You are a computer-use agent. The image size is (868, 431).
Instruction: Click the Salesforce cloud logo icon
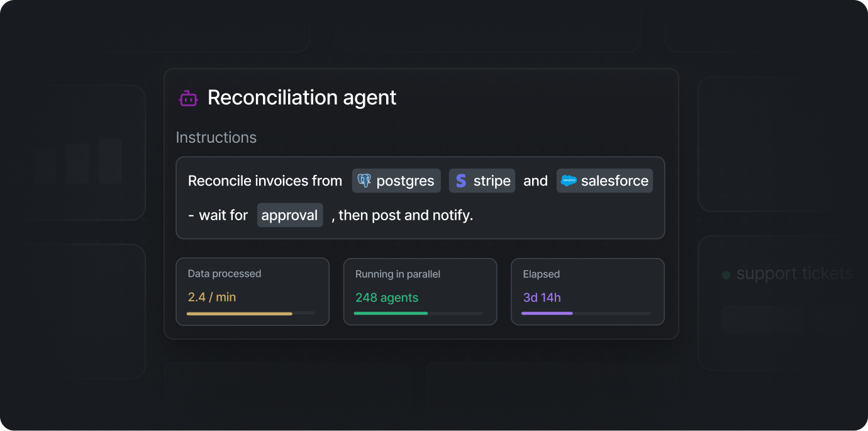tap(569, 181)
